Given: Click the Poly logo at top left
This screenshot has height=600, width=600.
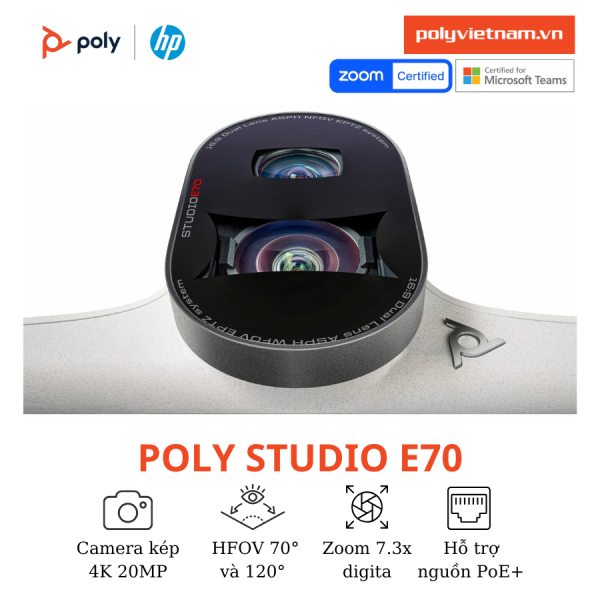Looking at the screenshot, I should pos(81,42).
